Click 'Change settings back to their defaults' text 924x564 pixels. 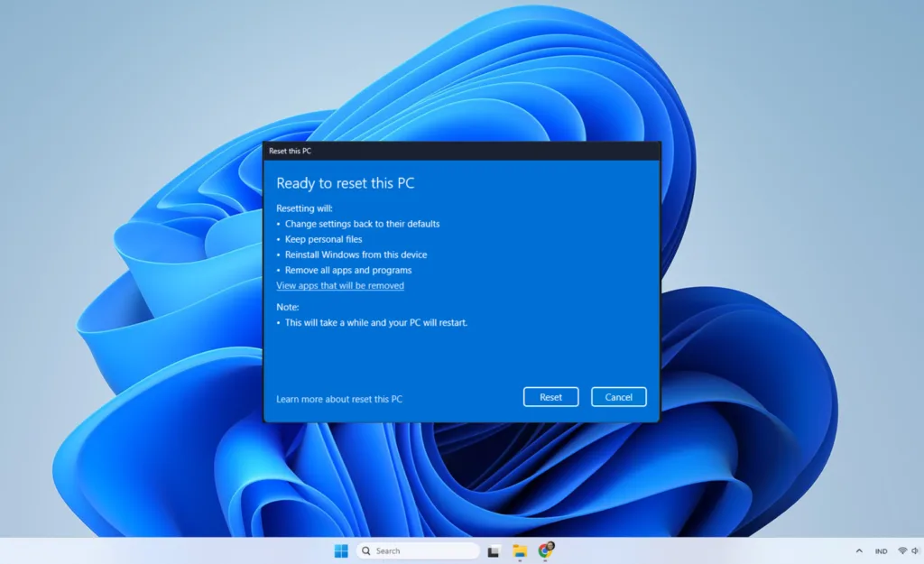(x=363, y=224)
